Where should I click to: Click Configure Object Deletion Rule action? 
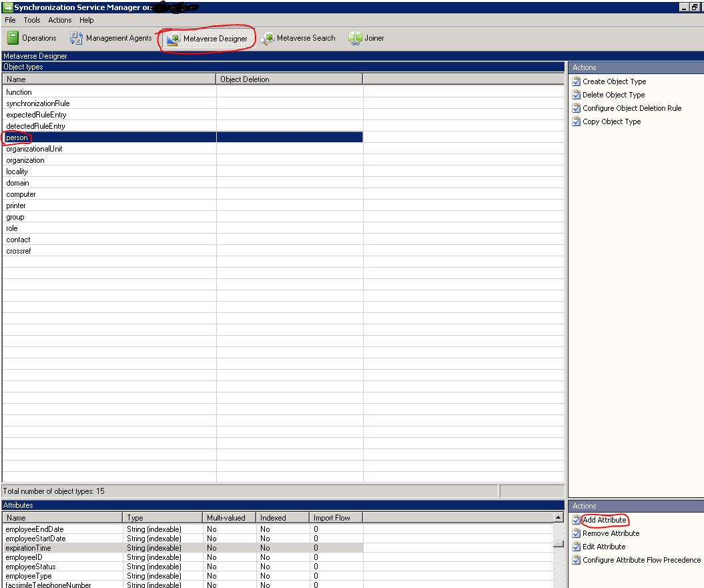coord(632,108)
